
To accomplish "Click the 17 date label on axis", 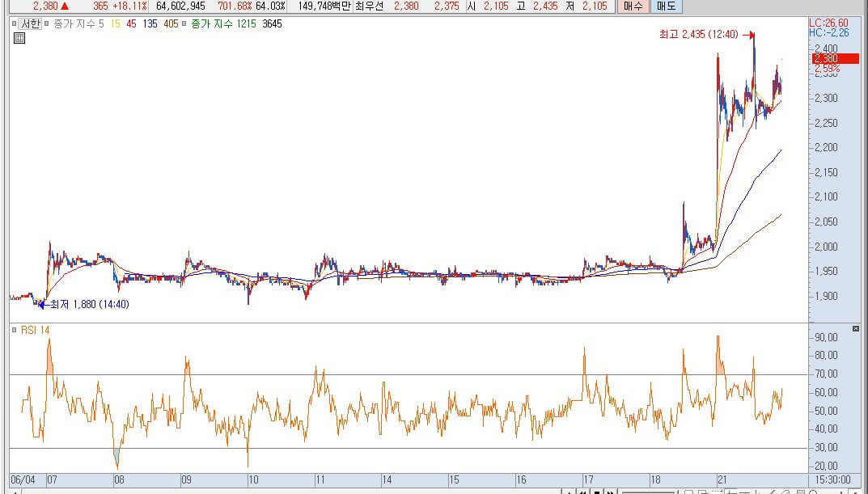I will 588,479.
